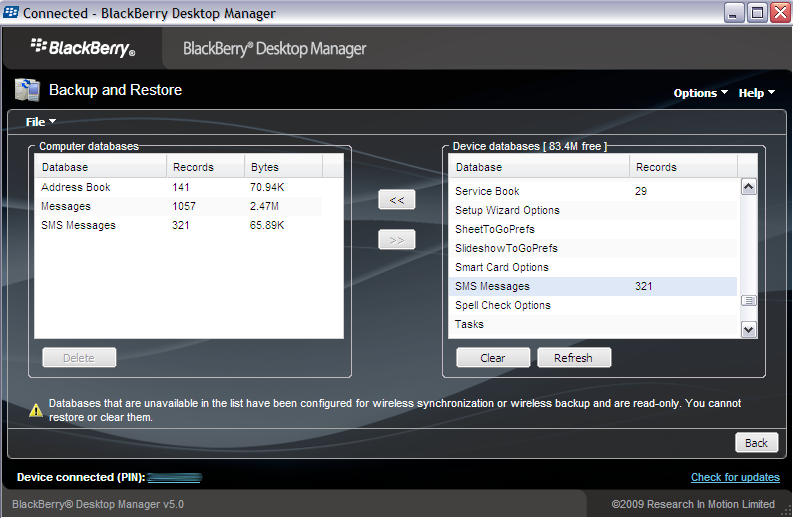The height and width of the screenshot is (518, 793).
Task: Select Service Book in device databases
Action: [x=593, y=191]
